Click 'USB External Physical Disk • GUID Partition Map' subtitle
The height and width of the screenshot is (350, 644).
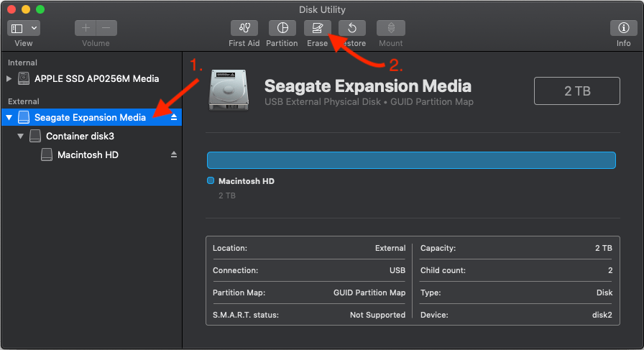(369, 102)
